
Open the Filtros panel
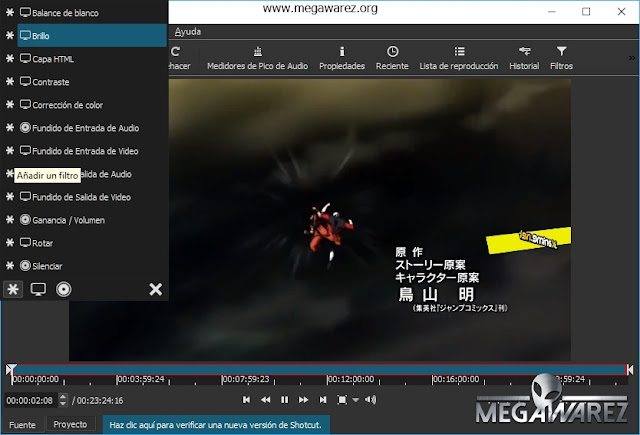click(562, 58)
